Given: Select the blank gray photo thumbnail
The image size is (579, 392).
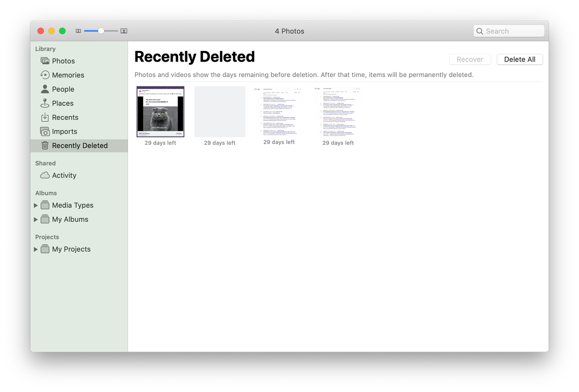Looking at the screenshot, I should click(x=220, y=112).
